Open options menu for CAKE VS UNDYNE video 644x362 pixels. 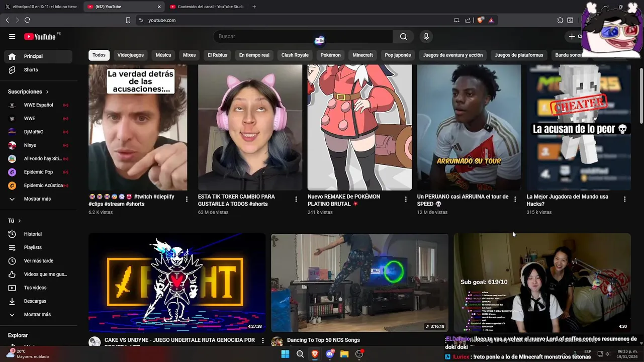(262, 340)
